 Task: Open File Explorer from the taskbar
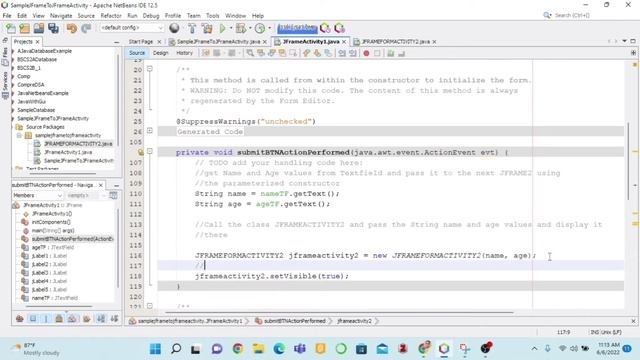(258, 349)
